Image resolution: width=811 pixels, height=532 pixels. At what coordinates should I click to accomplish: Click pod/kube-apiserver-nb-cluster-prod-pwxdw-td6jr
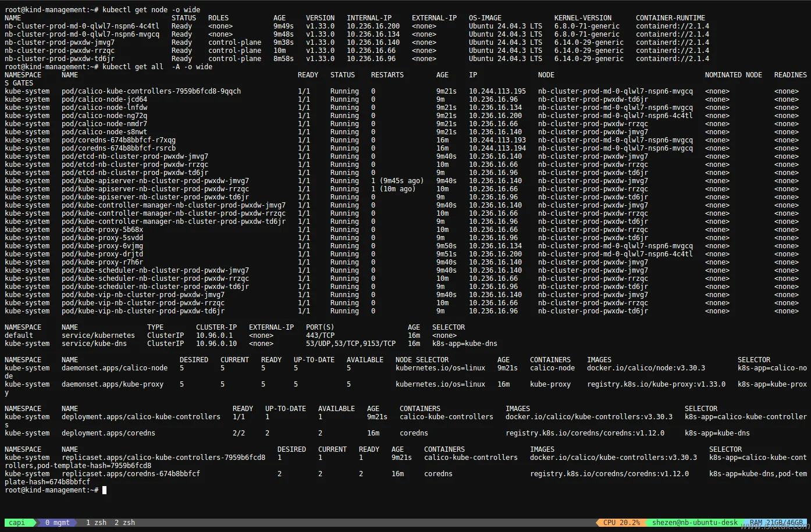155,197
